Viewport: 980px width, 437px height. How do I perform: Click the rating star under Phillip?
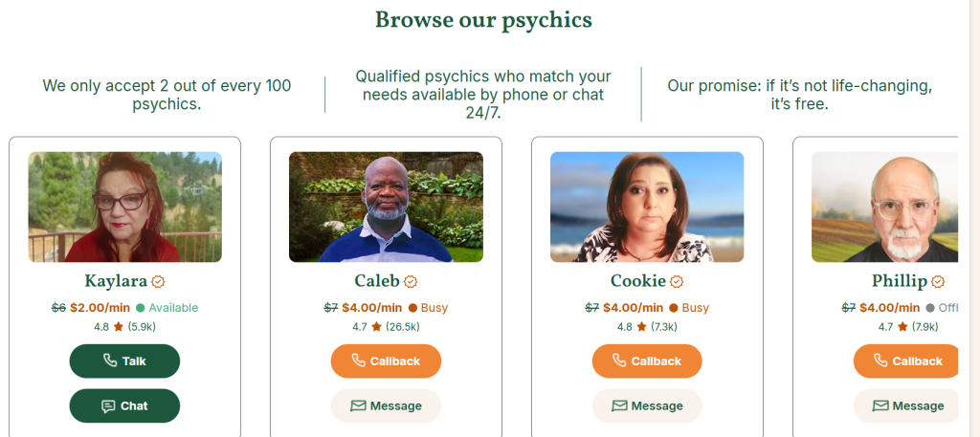902,327
